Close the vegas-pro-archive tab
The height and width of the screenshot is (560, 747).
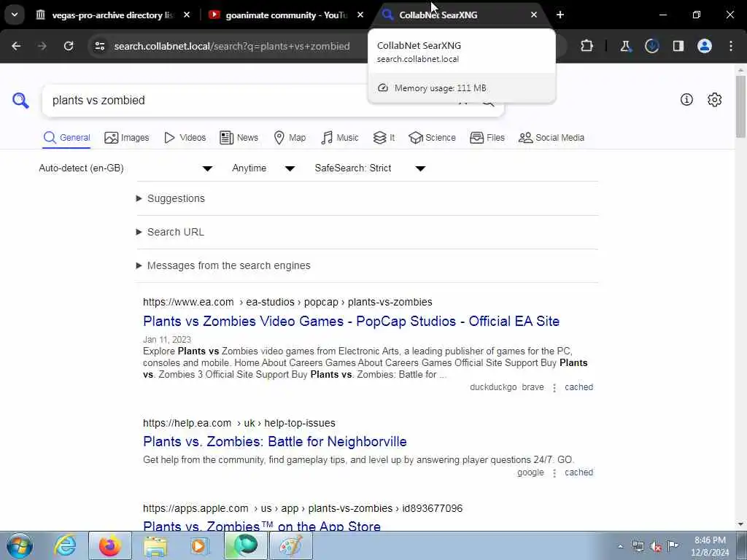click(x=187, y=15)
